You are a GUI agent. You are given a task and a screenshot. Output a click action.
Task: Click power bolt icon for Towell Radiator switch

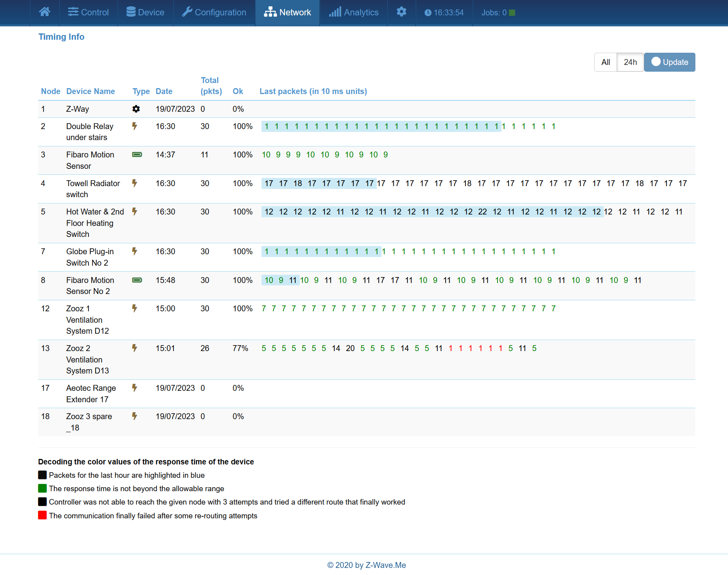click(135, 183)
